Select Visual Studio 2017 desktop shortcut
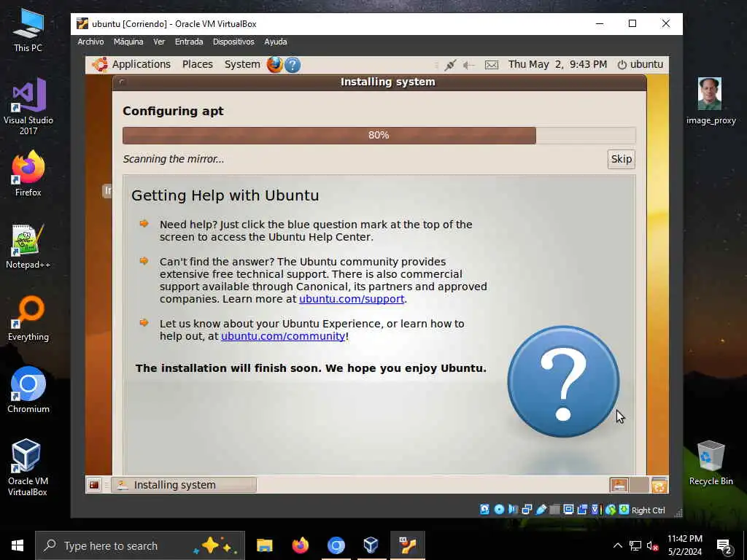Viewport: 747px width, 560px height. click(x=28, y=106)
